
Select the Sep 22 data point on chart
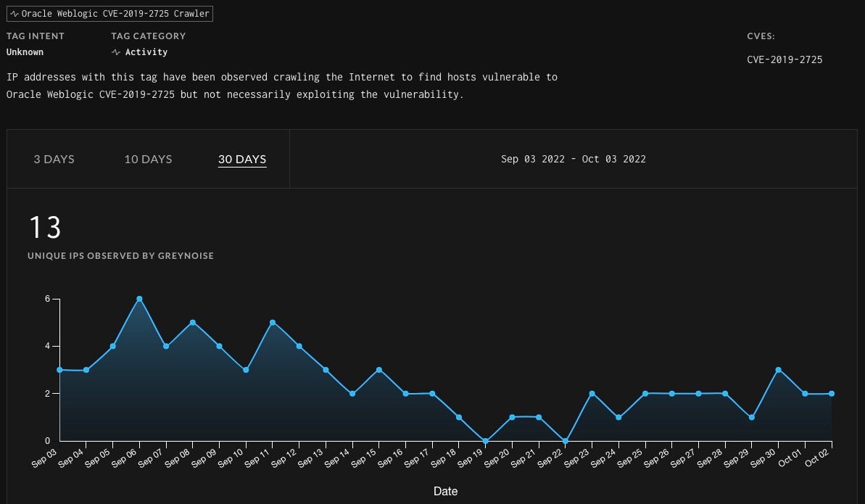[566, 440]
